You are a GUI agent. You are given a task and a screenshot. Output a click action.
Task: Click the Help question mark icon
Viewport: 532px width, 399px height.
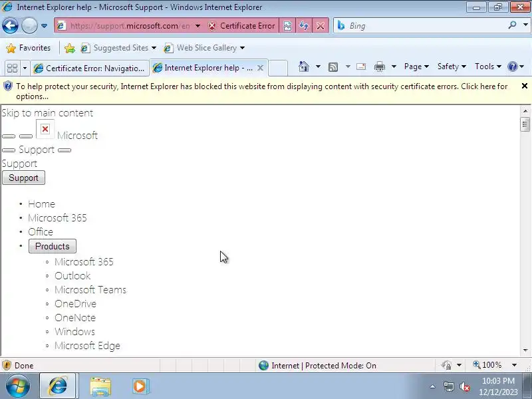512,66
